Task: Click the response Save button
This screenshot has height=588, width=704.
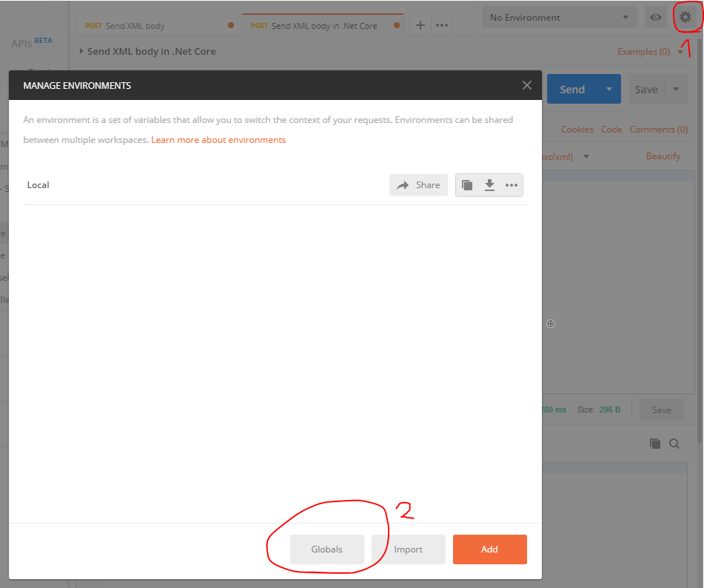Action: (x=661, y=410)
